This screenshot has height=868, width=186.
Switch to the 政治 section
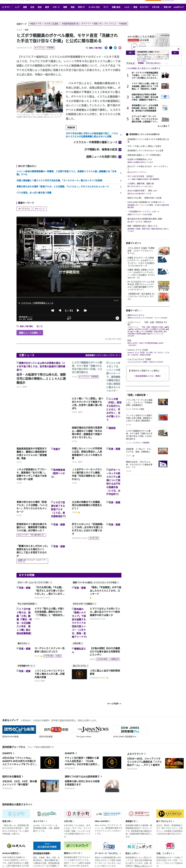40,7
